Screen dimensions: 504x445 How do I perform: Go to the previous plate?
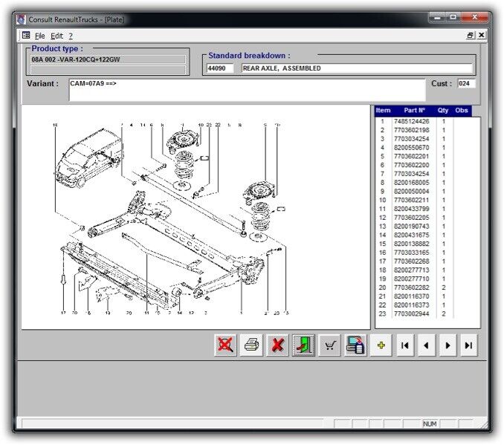click(426, 345)
